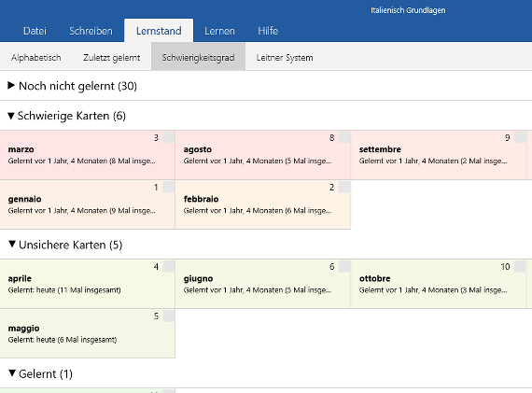Show the Leitner System view
532x393 pixels.
coord(285,58)
